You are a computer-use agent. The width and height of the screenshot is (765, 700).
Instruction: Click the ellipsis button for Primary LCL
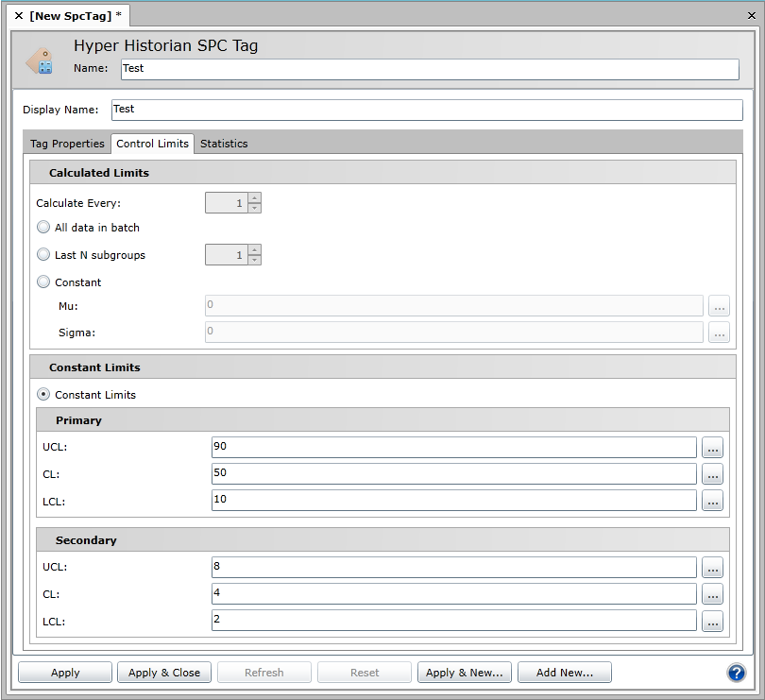[x=712, y=500]
